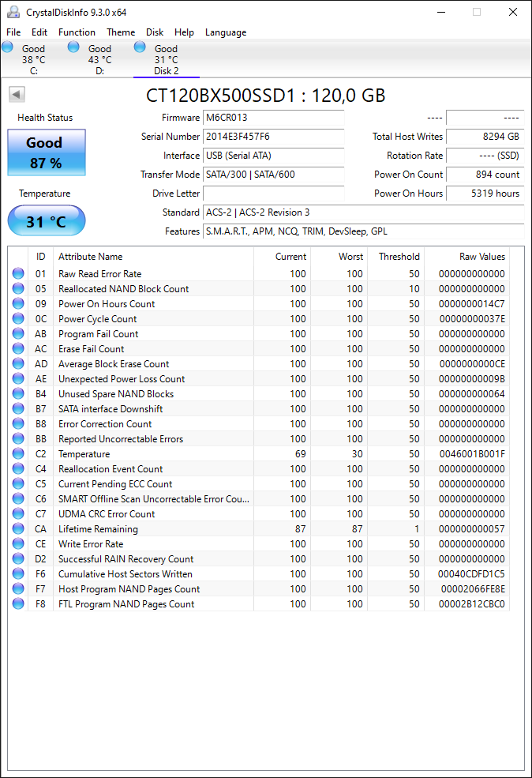Open the Function menu

(x=77, y=32)
